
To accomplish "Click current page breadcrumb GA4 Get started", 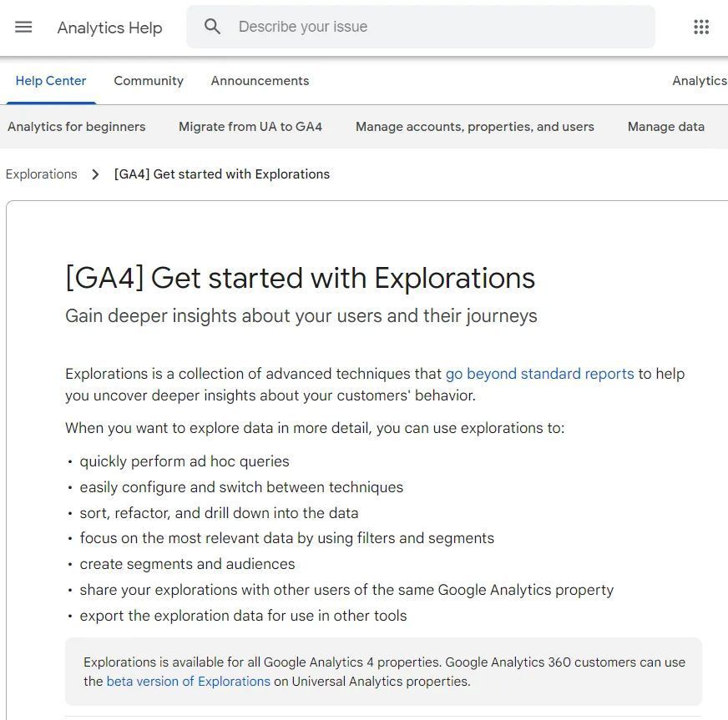I will point(222,174).
